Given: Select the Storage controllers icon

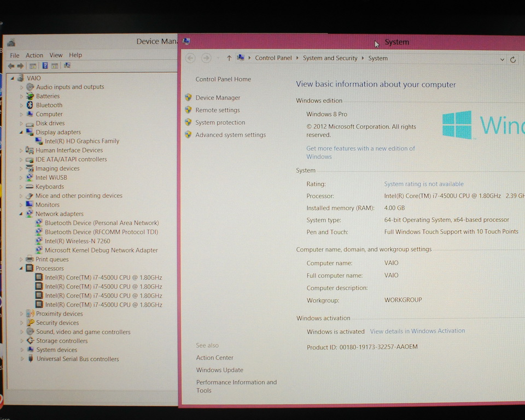Looking at the screenshot, I should click(31, 341).
